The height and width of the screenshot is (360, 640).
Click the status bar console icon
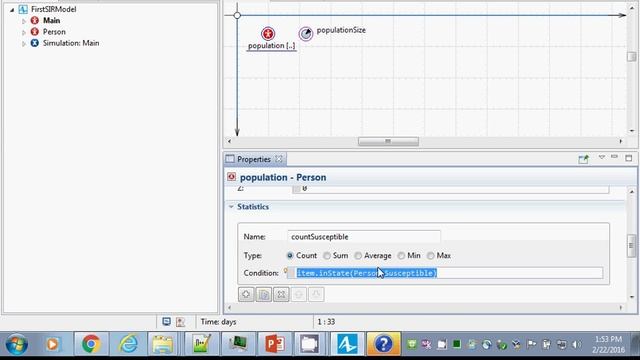pyautogui.click(x=167, y=322)
